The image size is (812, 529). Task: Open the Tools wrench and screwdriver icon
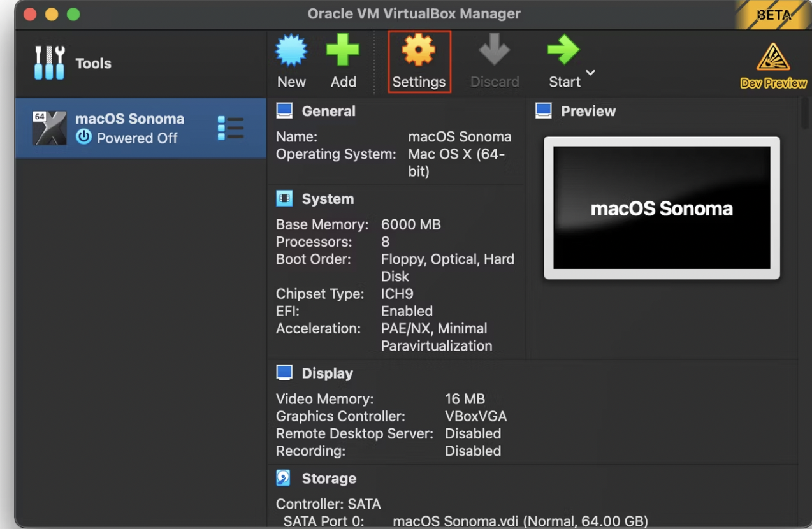(49, 62)
